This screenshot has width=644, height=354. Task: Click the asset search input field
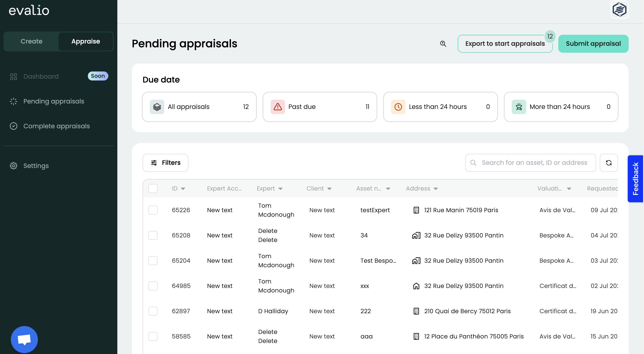(534, 163)
